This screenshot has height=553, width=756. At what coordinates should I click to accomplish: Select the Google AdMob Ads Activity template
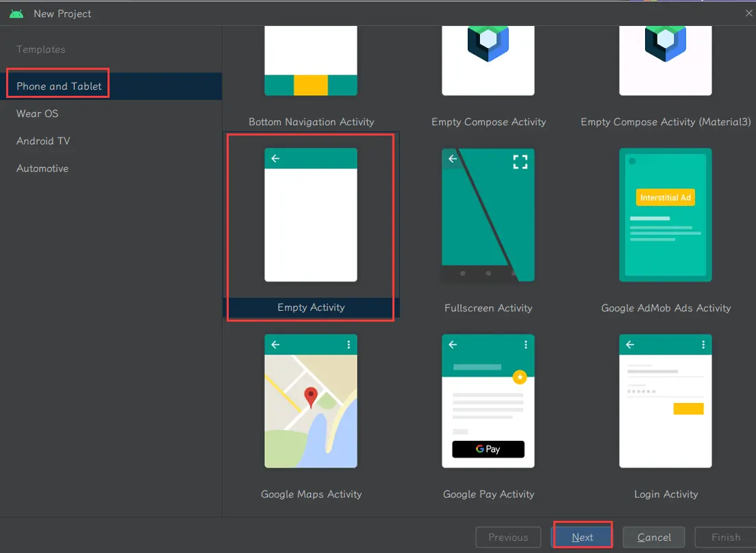click(x=665, y=215)
